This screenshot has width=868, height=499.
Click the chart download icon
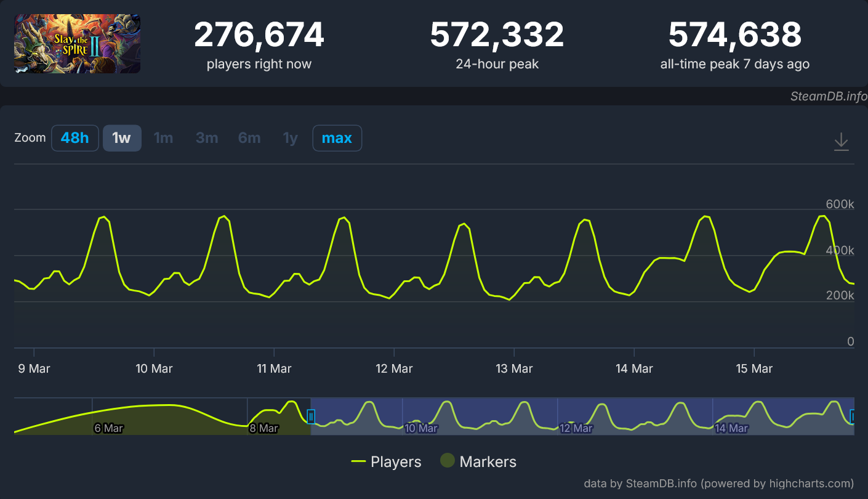841,142
